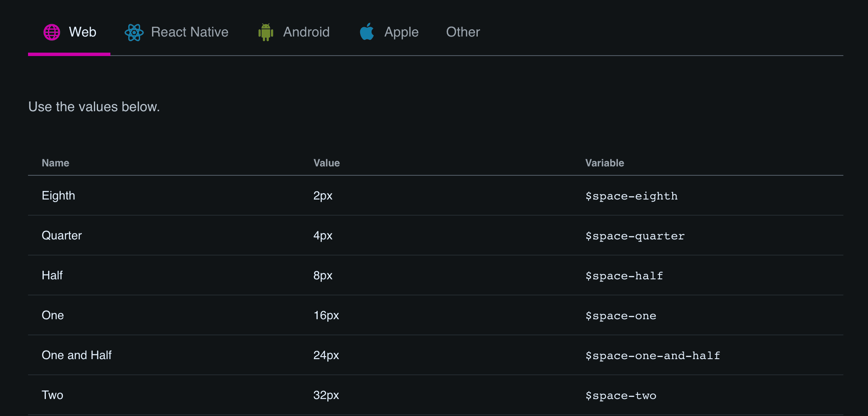This screenshot has height=416, width=868.
Task: Select the Apple tab label
Action: click(401, 32)
